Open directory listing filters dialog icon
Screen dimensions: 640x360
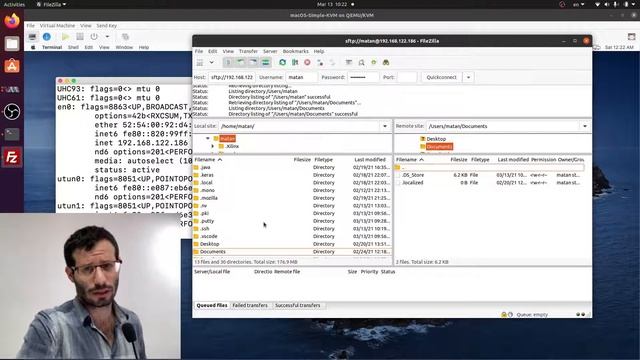(x=349, y=62)
